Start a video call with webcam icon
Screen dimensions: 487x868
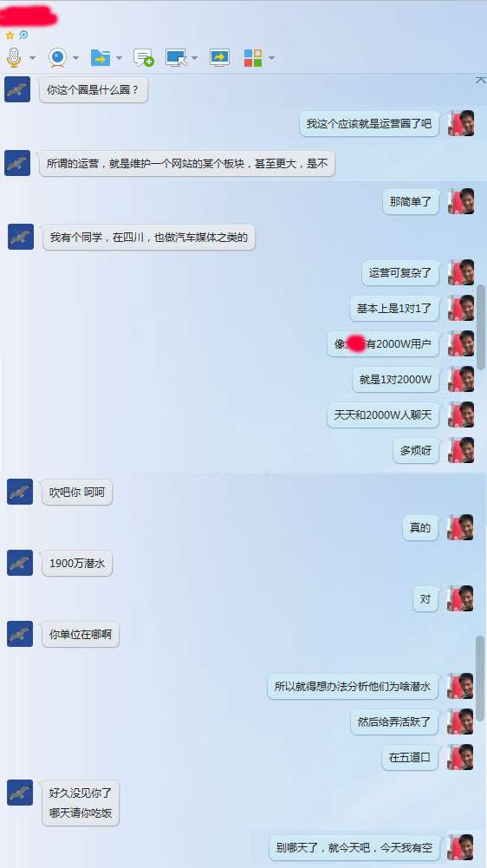(57, 57)
